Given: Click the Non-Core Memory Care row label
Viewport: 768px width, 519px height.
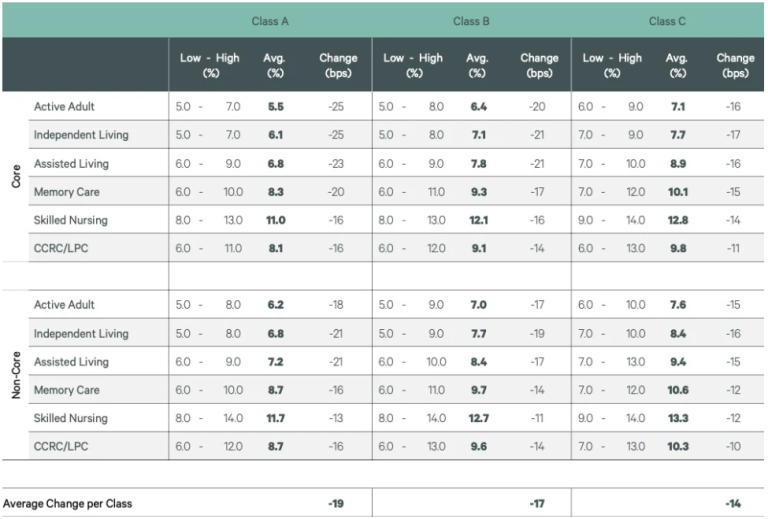Looking at the screenshot, I should pos(67,390).
